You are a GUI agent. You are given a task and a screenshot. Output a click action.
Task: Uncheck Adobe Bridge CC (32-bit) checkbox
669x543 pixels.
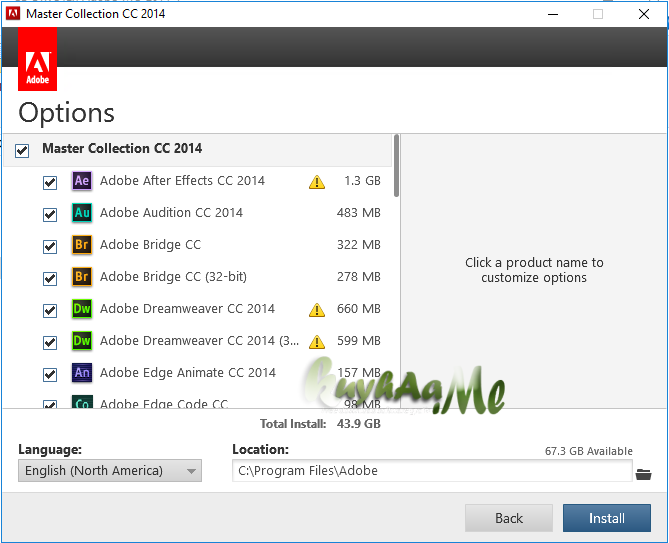[50, 279]
